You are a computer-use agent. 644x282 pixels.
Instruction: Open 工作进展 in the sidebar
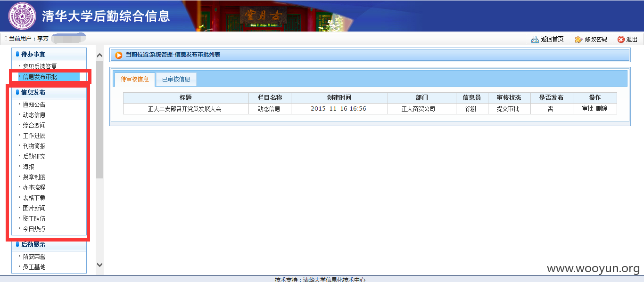(x=34, y=136)
